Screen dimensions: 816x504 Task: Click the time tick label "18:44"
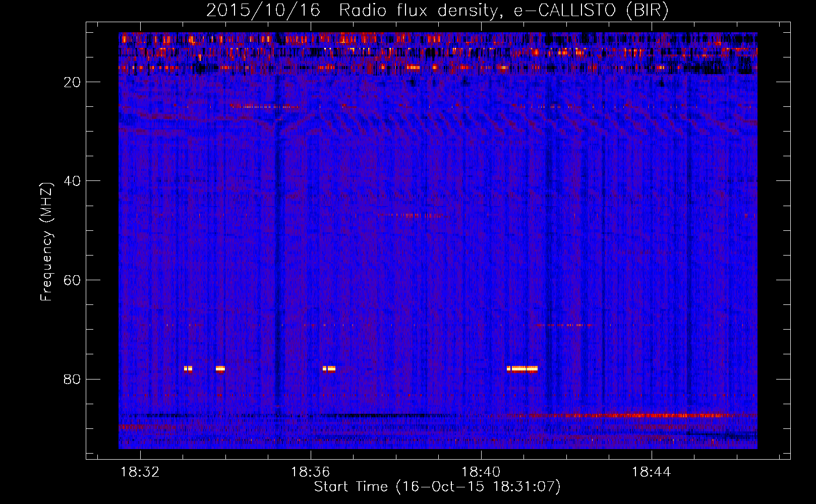pyautogui.click(x=652, y=472)
